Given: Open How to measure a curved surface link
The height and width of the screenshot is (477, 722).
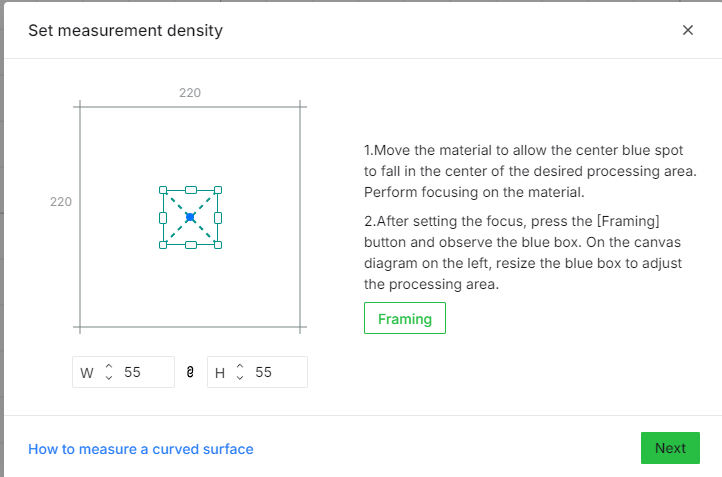Looking at the screenshot, I should [141, 449].
